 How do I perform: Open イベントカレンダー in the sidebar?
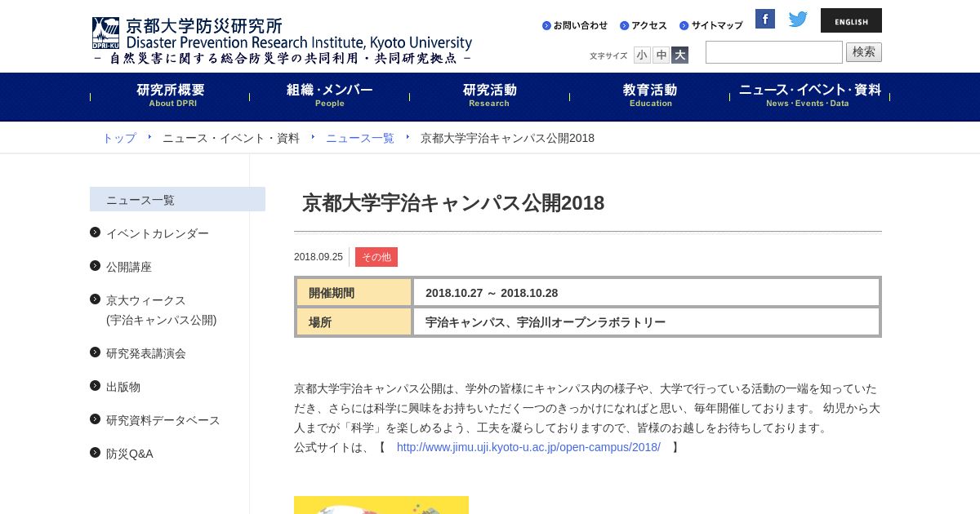(x=158, y=233)
